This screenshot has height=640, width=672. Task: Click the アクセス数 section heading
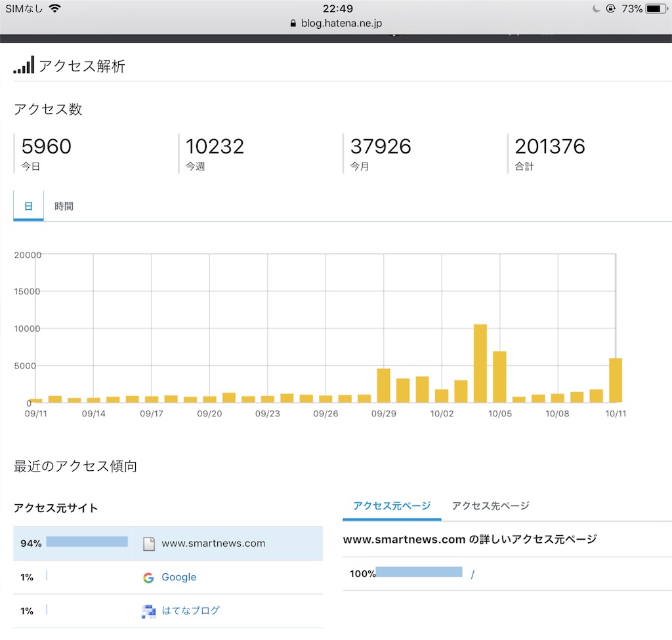coord(48,110)
